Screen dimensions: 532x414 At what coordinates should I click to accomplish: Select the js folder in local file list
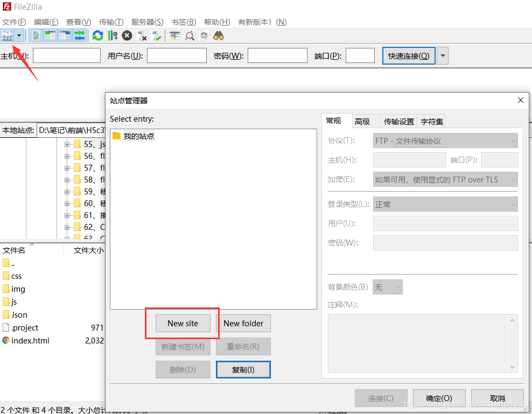[10, 302]
